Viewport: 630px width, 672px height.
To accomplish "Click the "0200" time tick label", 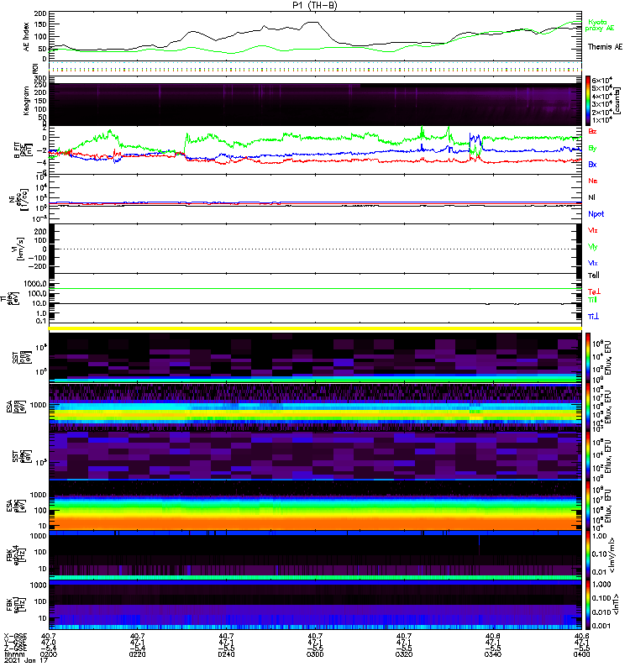I will 49,654.
